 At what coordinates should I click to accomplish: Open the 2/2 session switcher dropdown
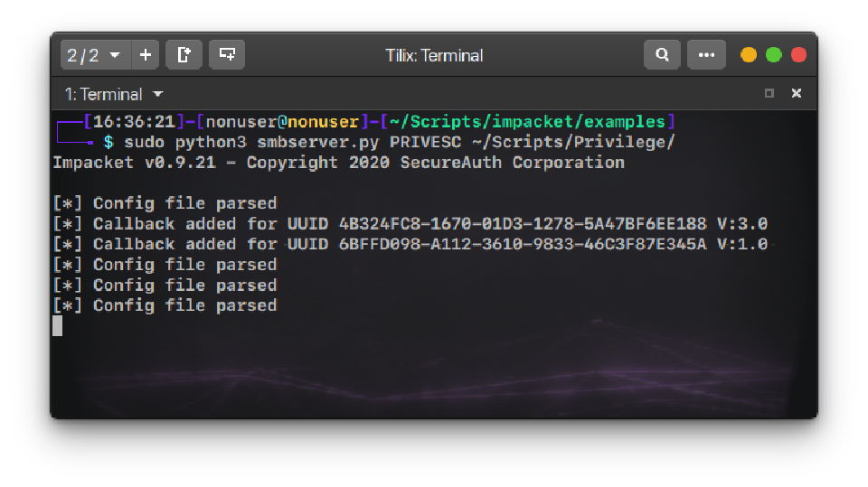95,55
